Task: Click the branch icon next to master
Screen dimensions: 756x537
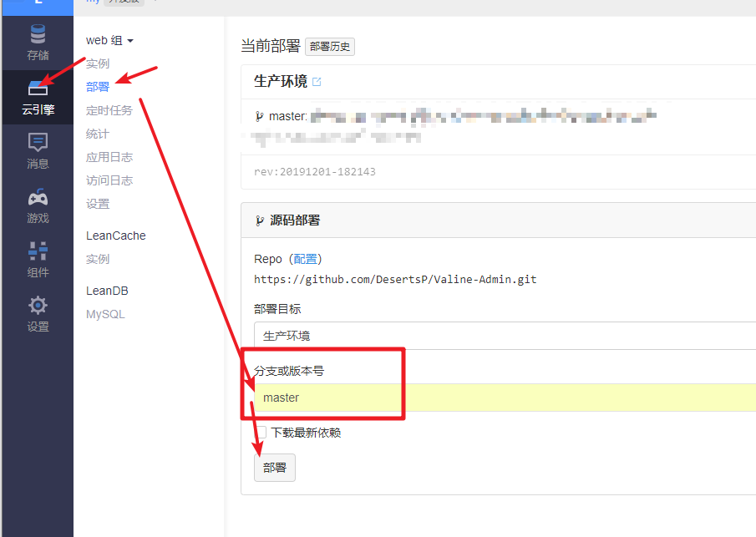Action: click(x=260, y=116)
